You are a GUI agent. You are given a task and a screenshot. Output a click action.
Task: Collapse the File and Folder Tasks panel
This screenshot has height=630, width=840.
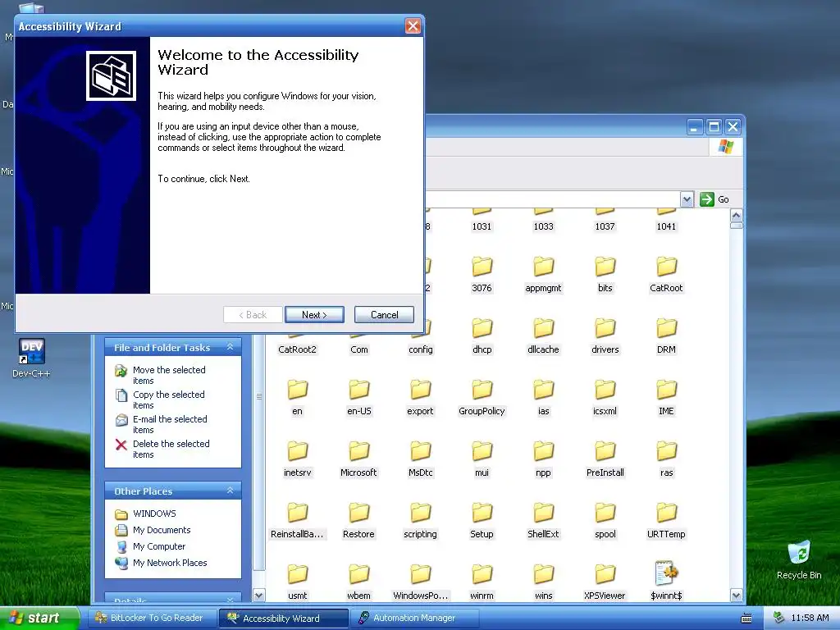[x=230, y=347]
